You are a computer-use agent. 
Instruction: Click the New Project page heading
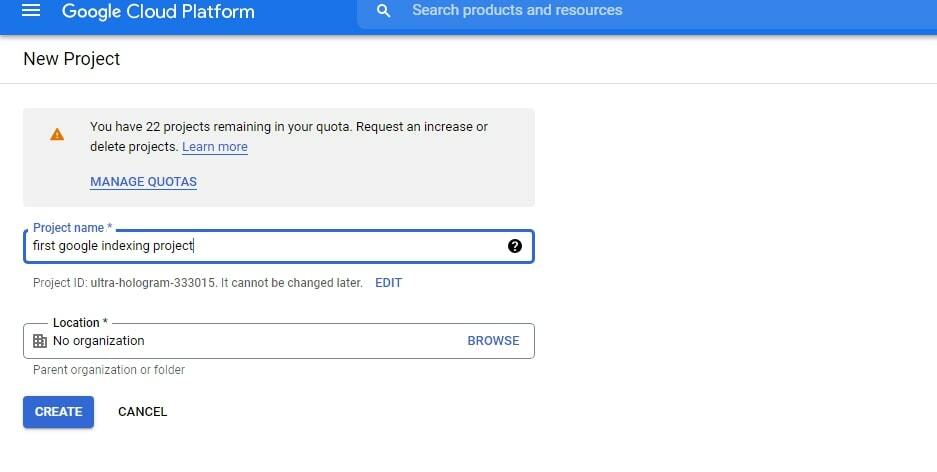(72, 59)
